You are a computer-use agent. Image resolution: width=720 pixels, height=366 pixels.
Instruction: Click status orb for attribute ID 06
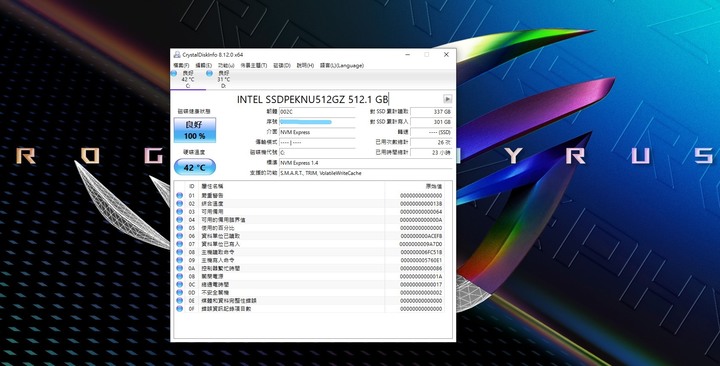pos(180,236)
